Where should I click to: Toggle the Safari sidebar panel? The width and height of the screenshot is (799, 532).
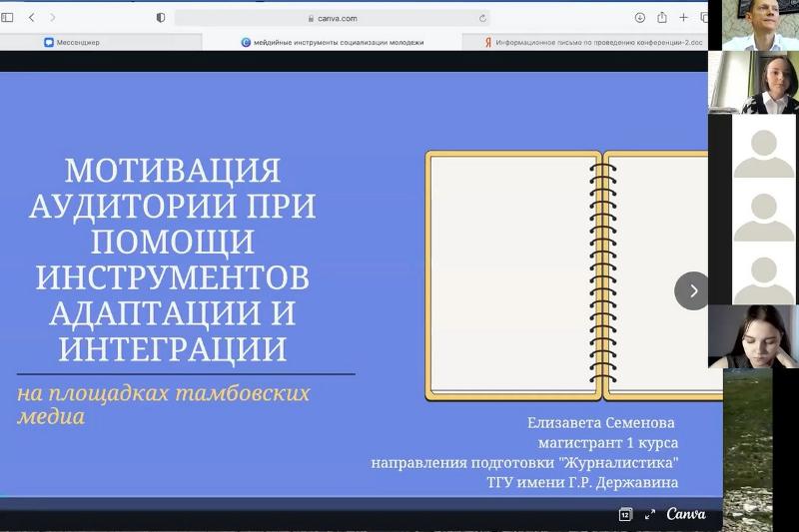[x=8, y=18]
